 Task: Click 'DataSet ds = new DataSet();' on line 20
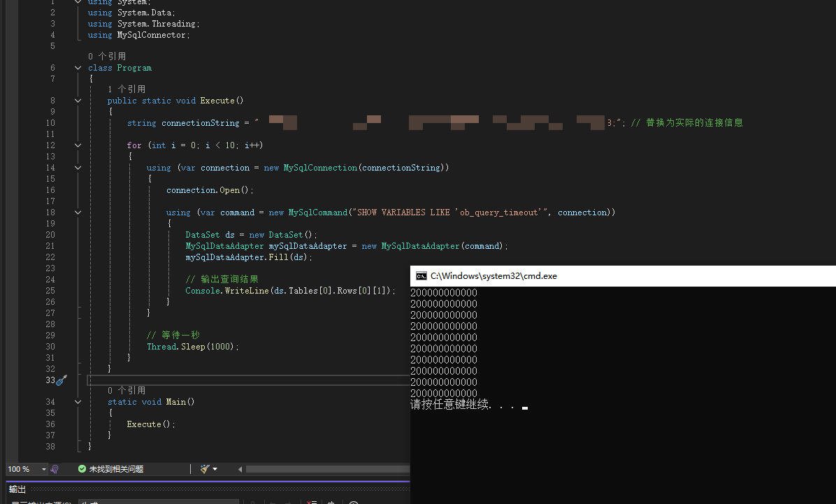click(x=251, y=235)
